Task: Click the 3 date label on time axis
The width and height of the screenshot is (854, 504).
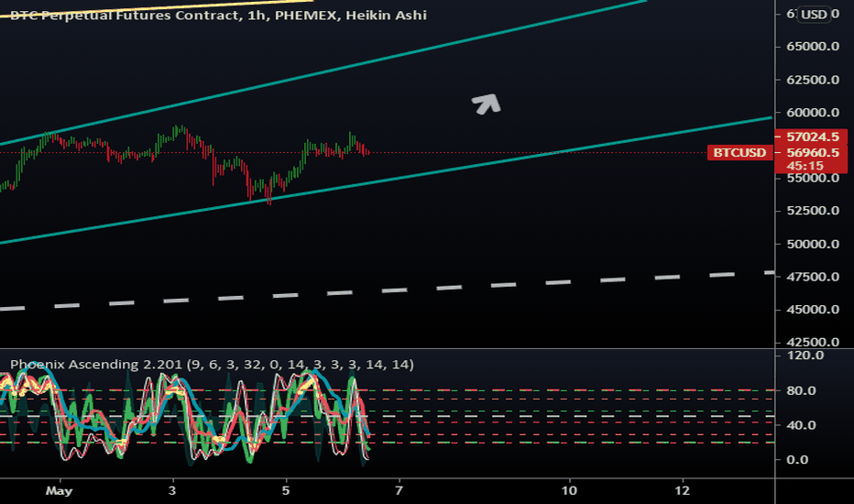Action: click(172, 491)
